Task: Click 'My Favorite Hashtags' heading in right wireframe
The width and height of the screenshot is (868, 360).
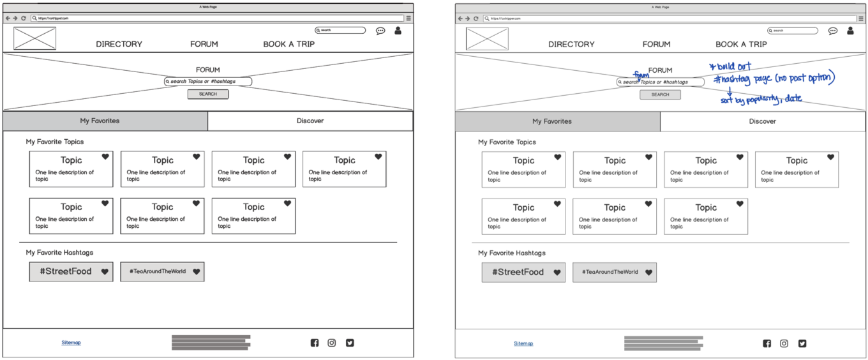Action: click(512, 253)
